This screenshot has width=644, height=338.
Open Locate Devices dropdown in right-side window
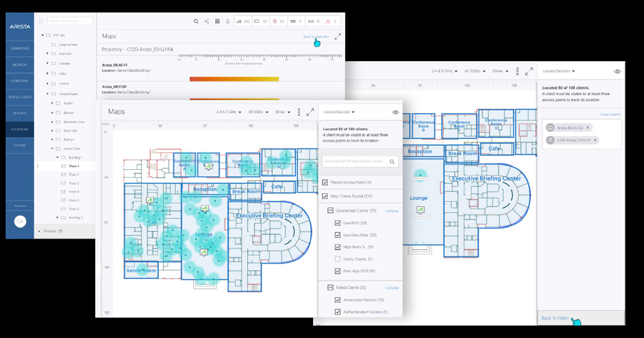tap(559, 71)
